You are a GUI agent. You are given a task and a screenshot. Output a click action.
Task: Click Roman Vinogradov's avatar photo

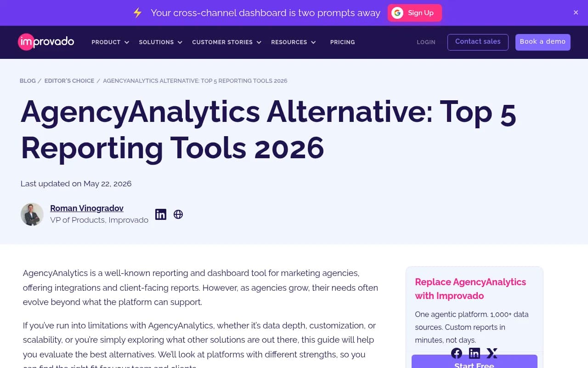click(x=32, y=214)
